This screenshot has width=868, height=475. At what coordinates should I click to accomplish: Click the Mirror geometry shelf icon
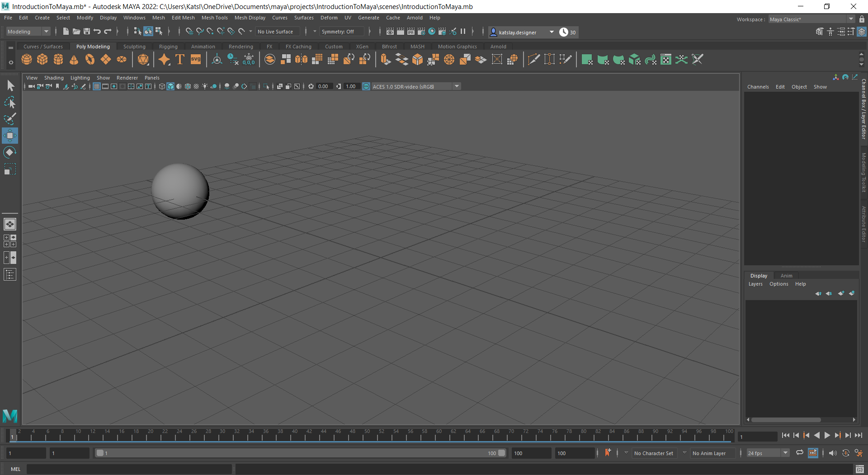pos(301,59)
